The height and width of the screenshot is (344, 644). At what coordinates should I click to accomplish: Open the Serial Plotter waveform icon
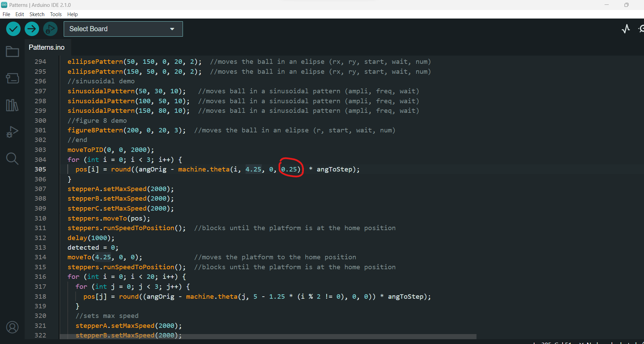626,29
